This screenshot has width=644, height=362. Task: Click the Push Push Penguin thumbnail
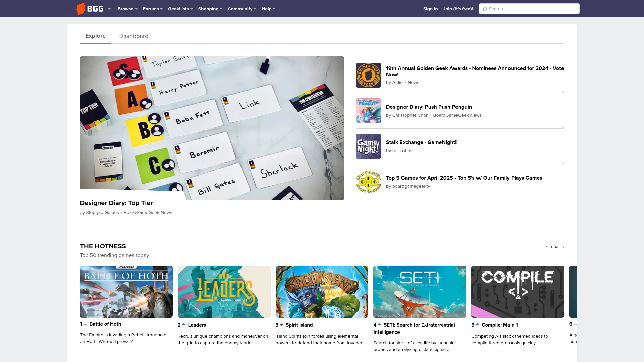(368, 111)
